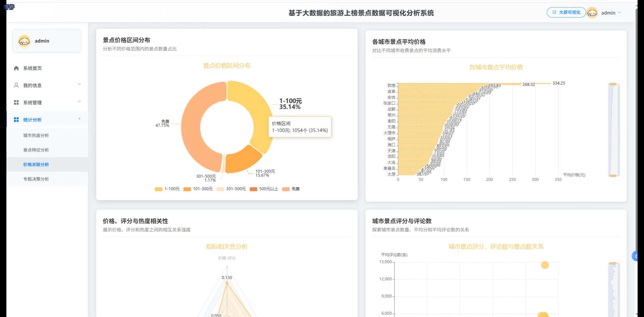The height and width of the screenshot is (317, 644).
Task: Open the 大屏可视化 big-screen view
Action: tap(566, 12)
